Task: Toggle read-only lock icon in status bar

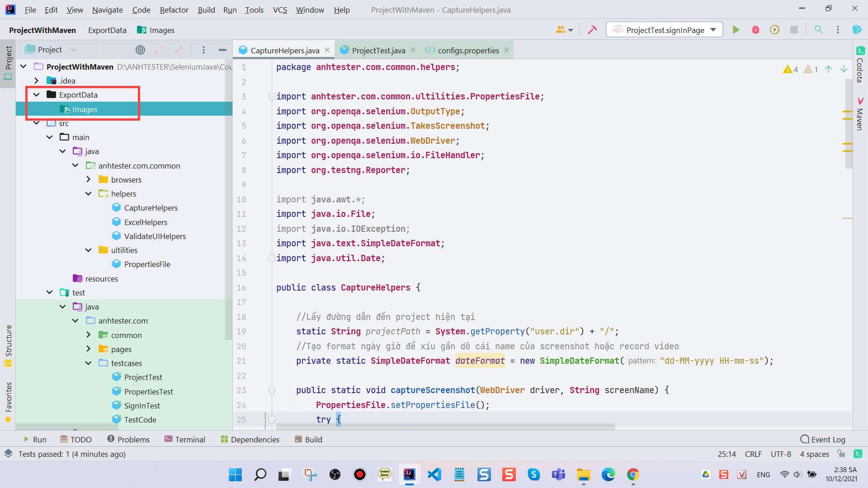Action: point(841,454)
